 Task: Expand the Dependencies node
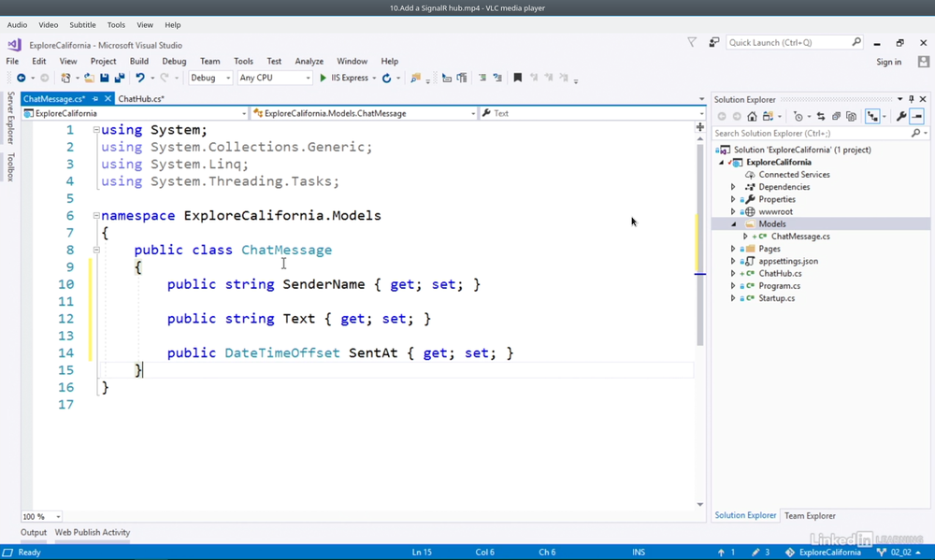[x=733, y=187]
